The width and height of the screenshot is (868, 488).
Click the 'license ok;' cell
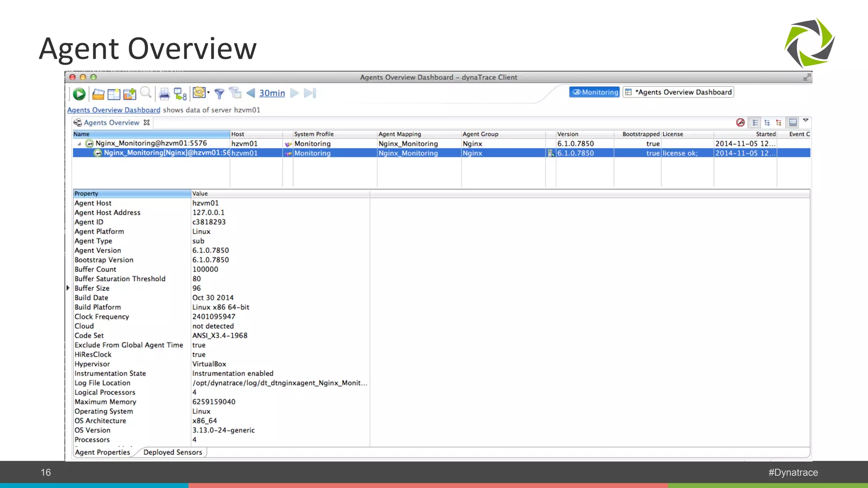pos(687,153)
